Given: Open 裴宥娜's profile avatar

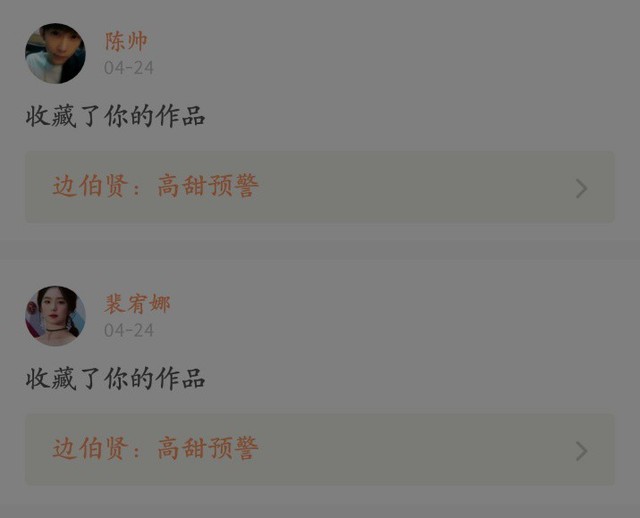Looking at the screenshot, I should coord(56,316).
